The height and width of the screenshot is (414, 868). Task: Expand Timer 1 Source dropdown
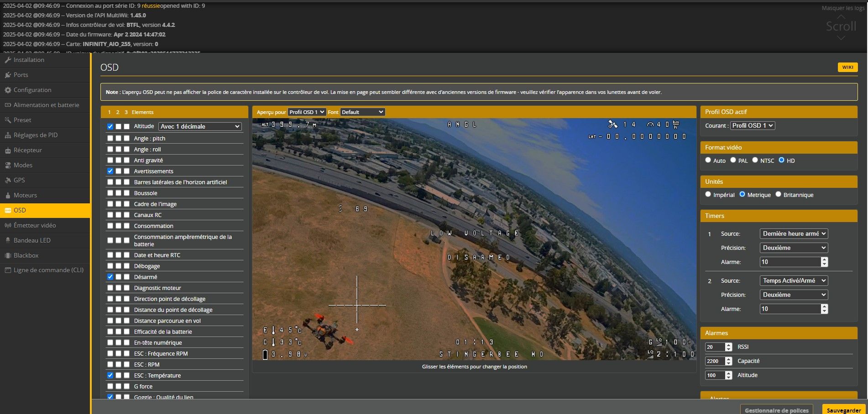(x=794, y=233)
